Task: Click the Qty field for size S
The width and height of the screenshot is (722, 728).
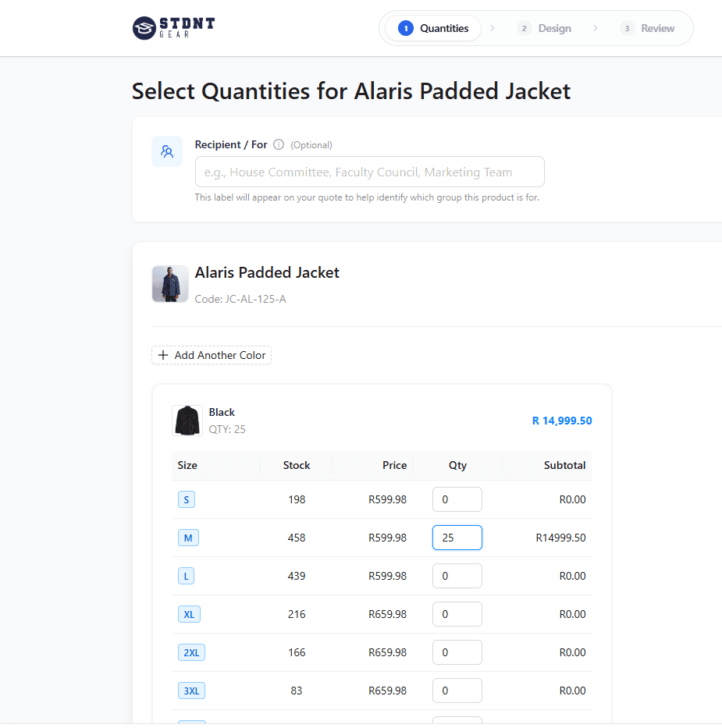Action: click(457, 499)
